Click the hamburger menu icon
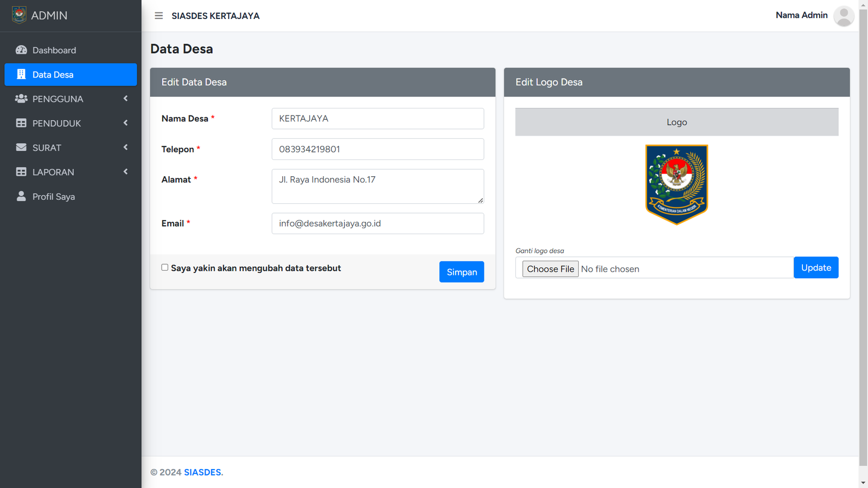This screenshot has height=488, width=868. 158,16
